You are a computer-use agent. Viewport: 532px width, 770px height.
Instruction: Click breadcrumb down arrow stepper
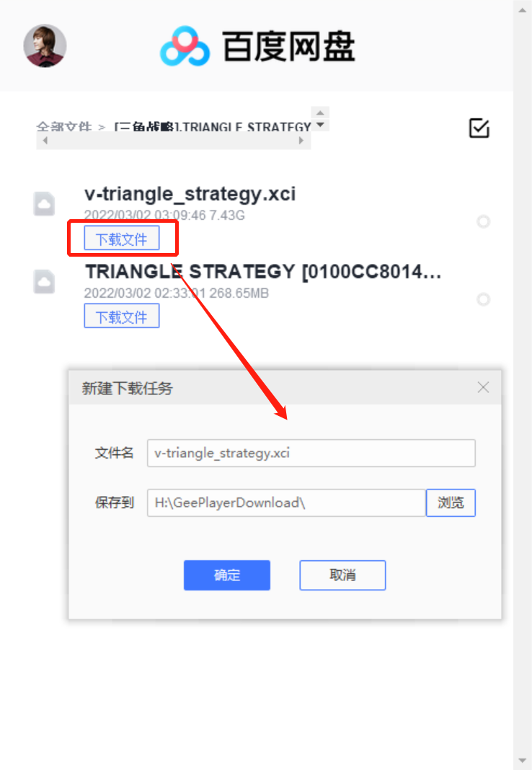click(320, 125)
